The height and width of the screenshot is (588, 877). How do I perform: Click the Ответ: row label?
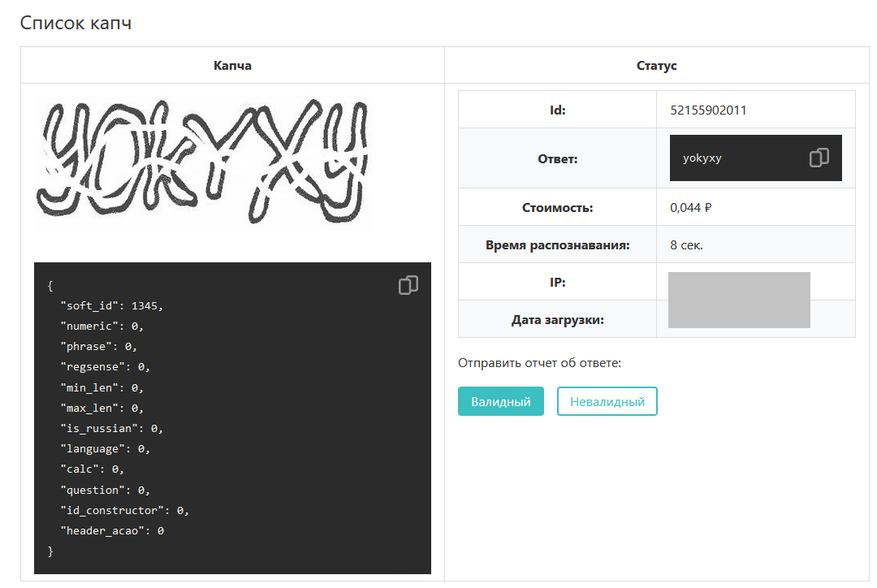click(x=557, y=158)
